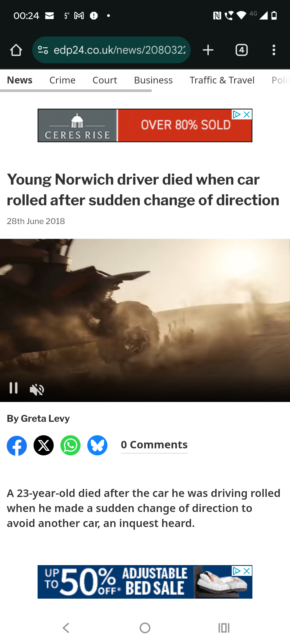
Task: Switch to the Court tab
Action: (105, 80)
